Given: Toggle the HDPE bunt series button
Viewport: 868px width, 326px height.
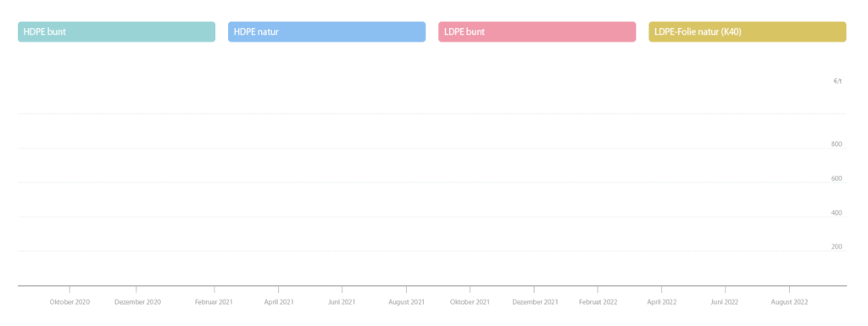Looking at the screenshot, I should [x=116, y=31].
